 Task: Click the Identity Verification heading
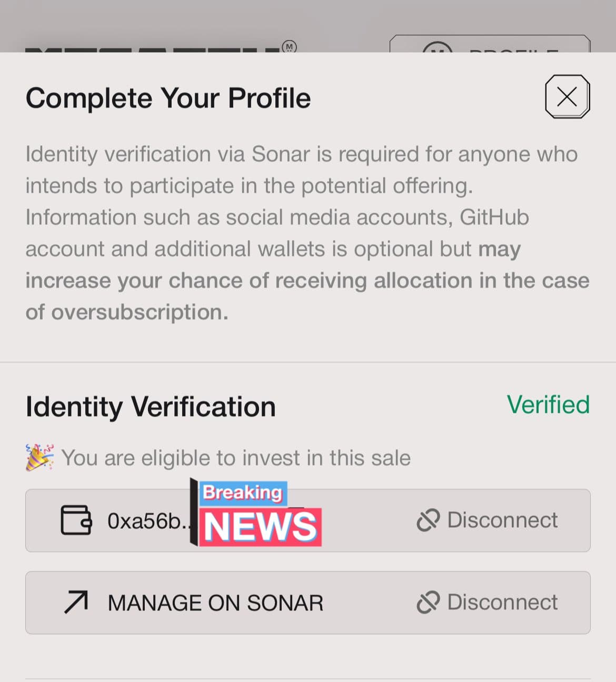pos(151,407)
